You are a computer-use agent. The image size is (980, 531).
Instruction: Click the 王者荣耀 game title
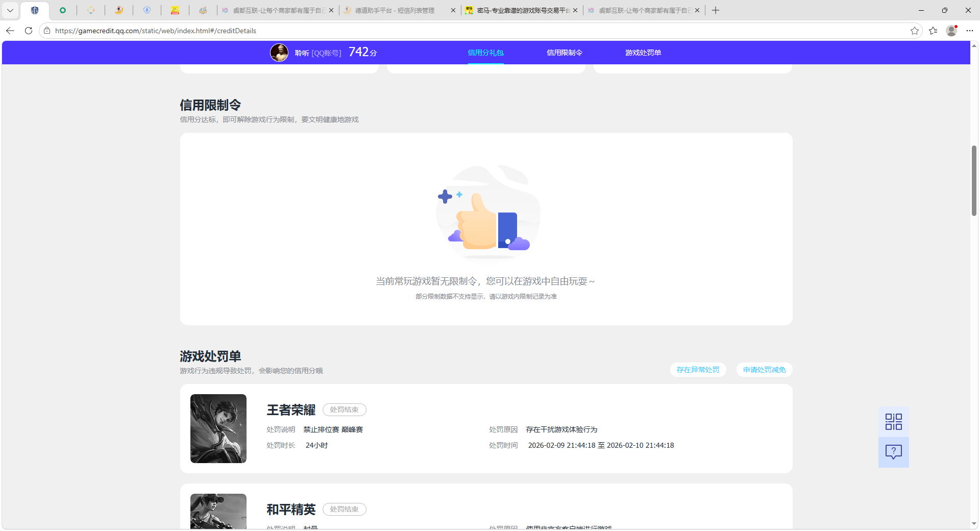(291, 410)
